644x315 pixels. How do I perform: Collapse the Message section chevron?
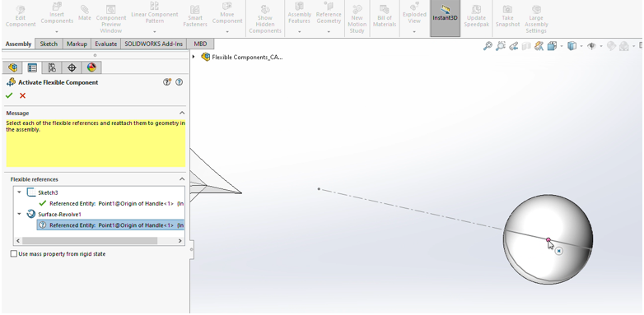pos(182,113)
